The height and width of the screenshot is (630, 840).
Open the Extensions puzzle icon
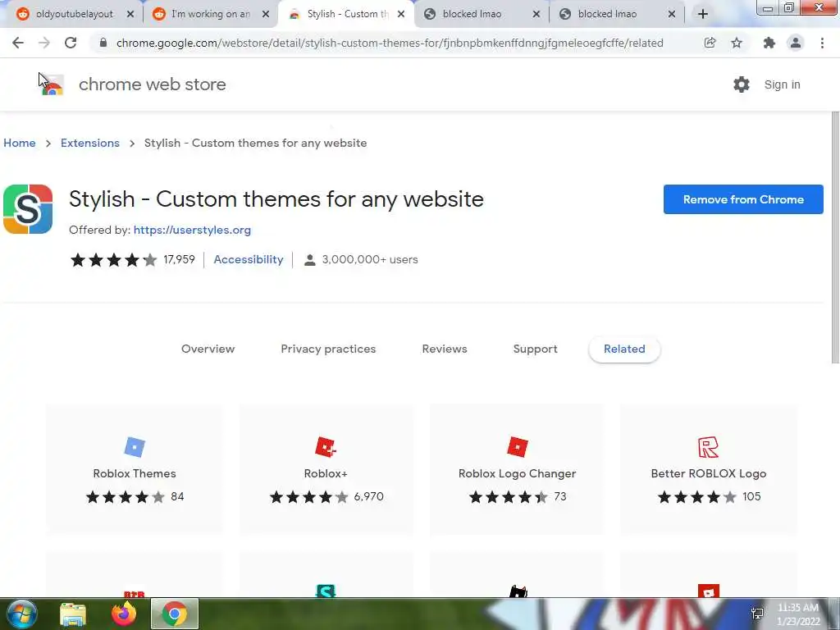tap(769, 43)
